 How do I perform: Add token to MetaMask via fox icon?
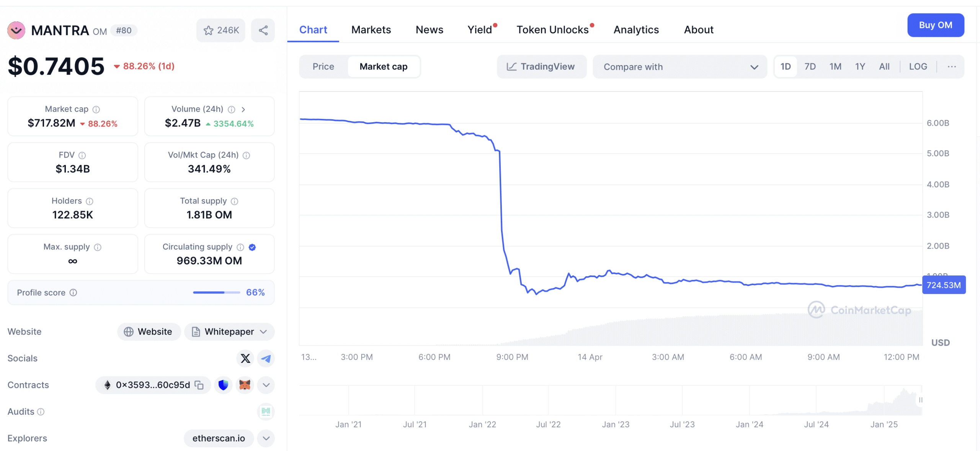pos(245,385)
